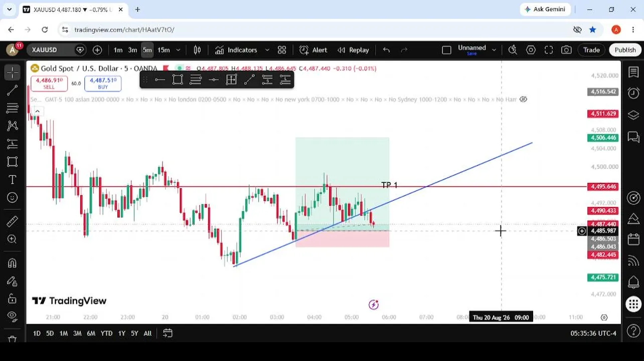The height and width of the screenshot is (361, 644).
Task: Open the watchlist panel icon
Action: pos(633,72)
